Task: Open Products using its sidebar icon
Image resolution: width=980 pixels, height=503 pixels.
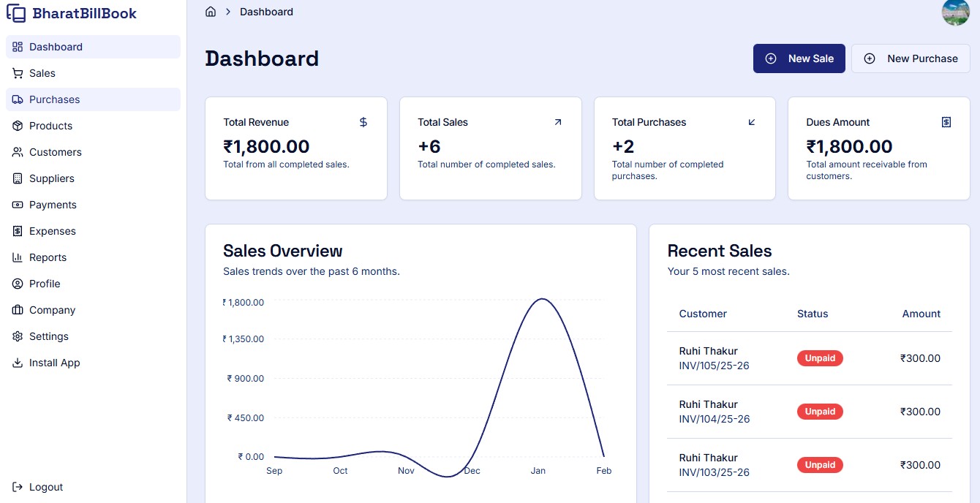Action: point(17,126)
